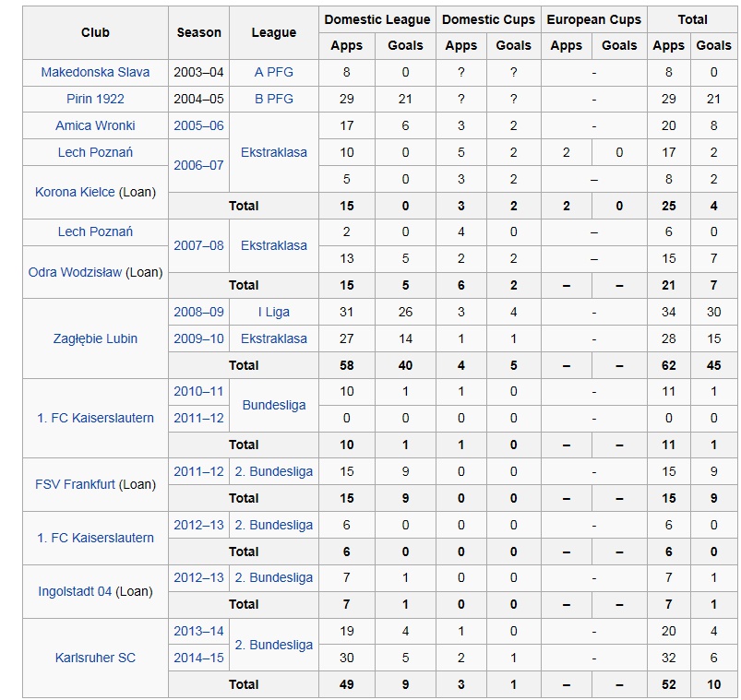
Task: Click 2. Bundesliga link beside Karlsruher SC seasons
Action: click(274, 645)
